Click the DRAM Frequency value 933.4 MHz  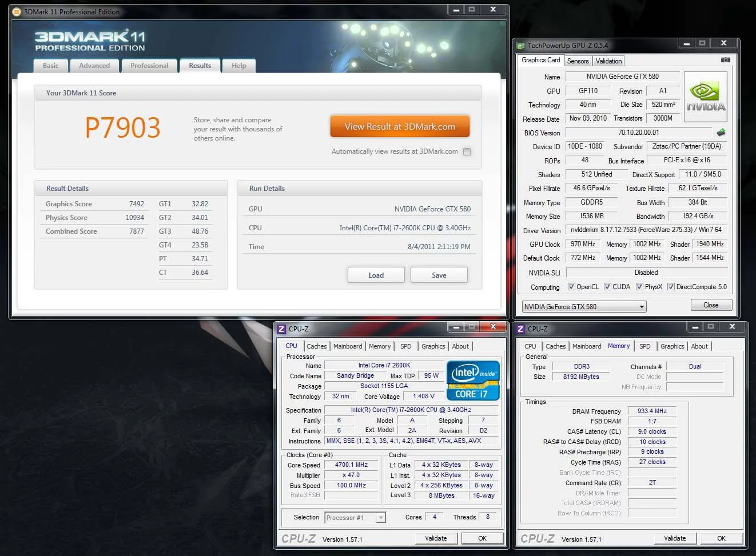point(652,411)
